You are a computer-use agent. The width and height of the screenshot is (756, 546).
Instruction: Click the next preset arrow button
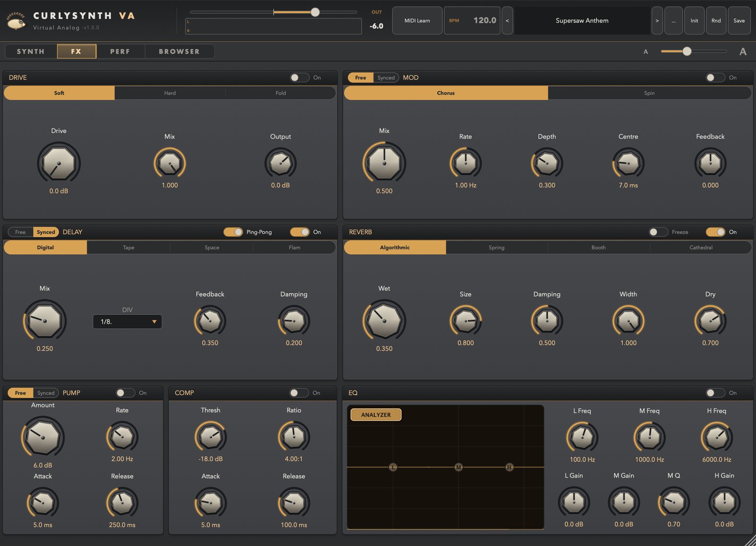coord(657,20)
